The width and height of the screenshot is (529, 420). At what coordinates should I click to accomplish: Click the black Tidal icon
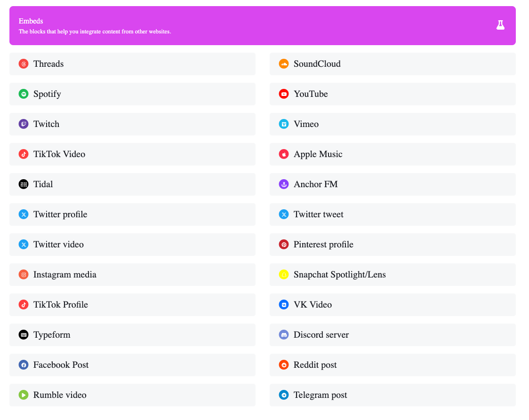24,184
